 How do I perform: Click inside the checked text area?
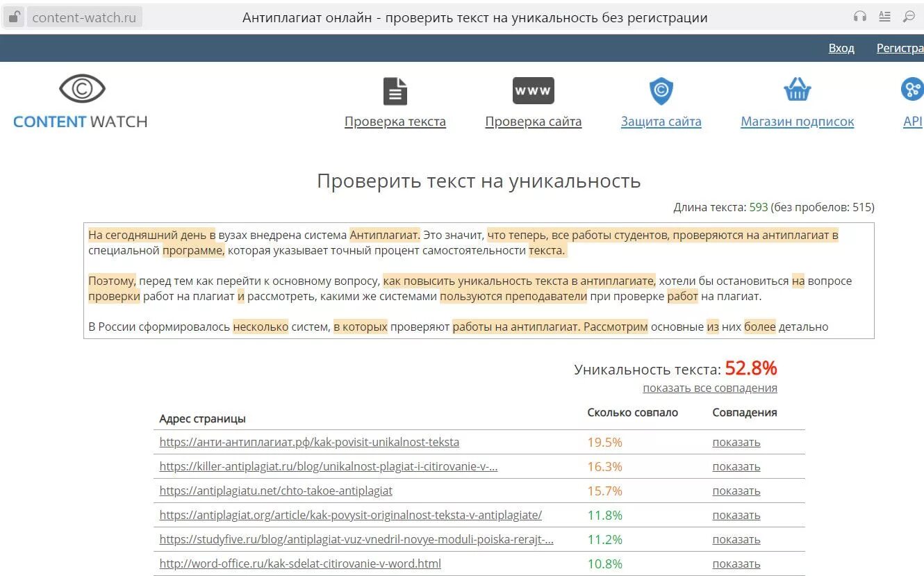tap(479, 281)
